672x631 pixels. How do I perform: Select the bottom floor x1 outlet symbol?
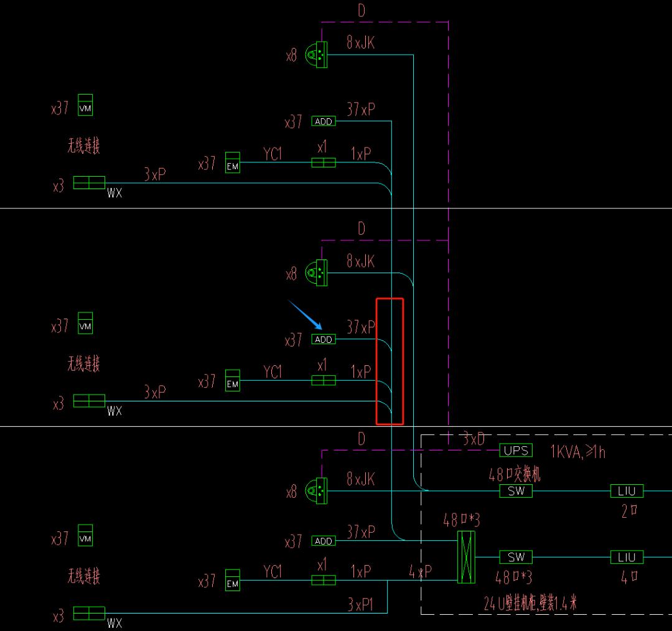pyautogui.click(x=324, y=580)
